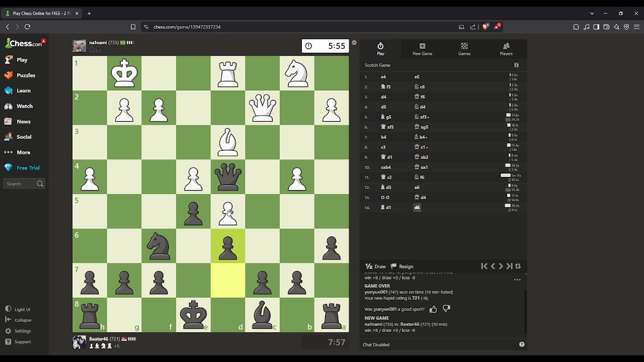Jump to the last move
Image resolution: width=644 pixels, height=362 pixels.
pyautogui.click(x=509, y=266)
